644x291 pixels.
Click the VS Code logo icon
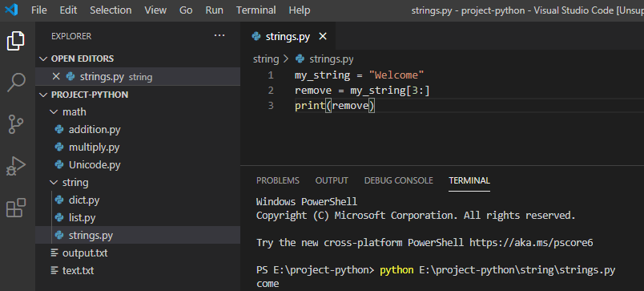point(11,10)
